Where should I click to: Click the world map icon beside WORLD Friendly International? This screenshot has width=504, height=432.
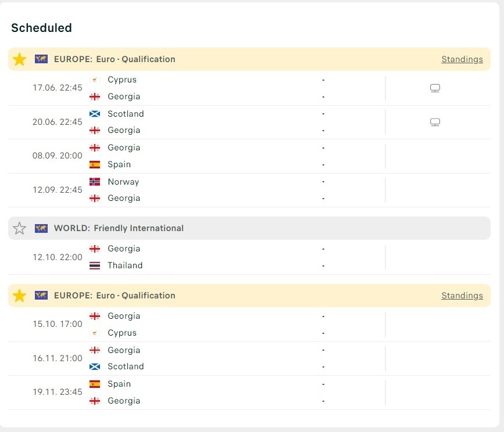41,228
